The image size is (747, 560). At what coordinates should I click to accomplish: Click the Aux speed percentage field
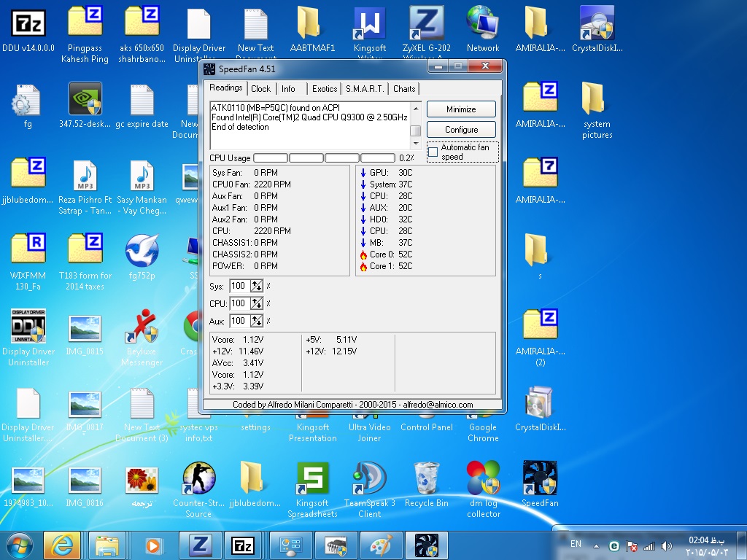click(x=240, y=321)
